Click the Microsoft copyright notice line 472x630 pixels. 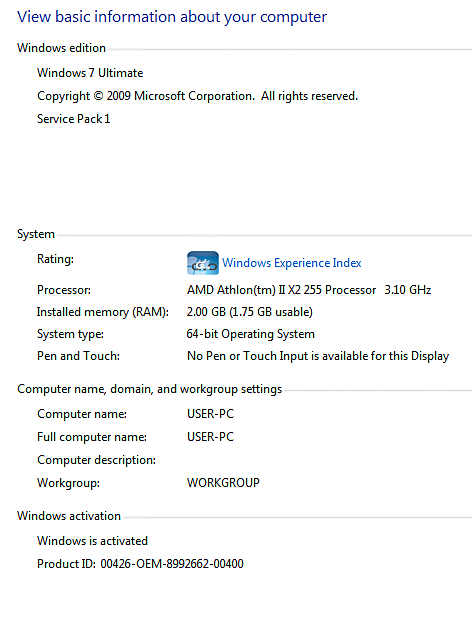click(x=197, y=96)
